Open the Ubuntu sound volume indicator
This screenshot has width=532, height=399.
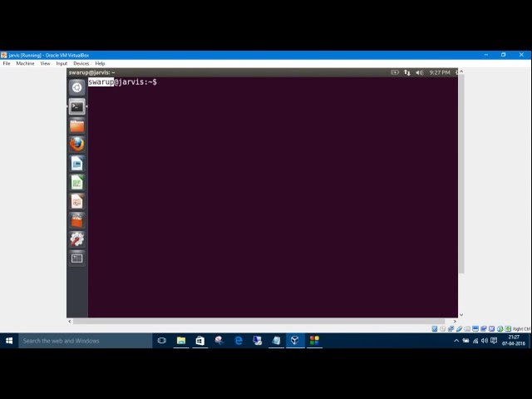pos(419,72)
